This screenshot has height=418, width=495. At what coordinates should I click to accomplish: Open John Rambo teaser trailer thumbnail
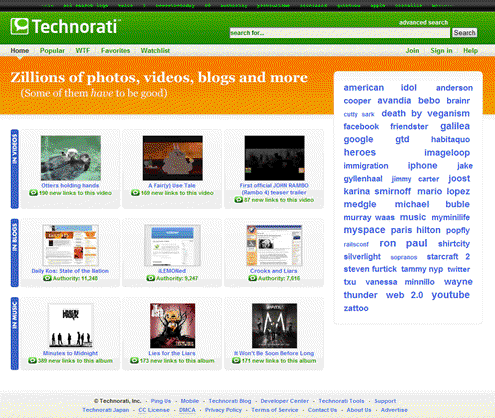274,158
